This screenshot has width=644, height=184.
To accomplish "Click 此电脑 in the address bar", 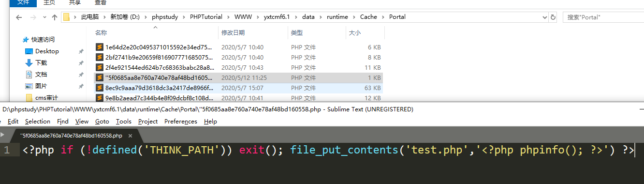I will [x=89, y=17].
